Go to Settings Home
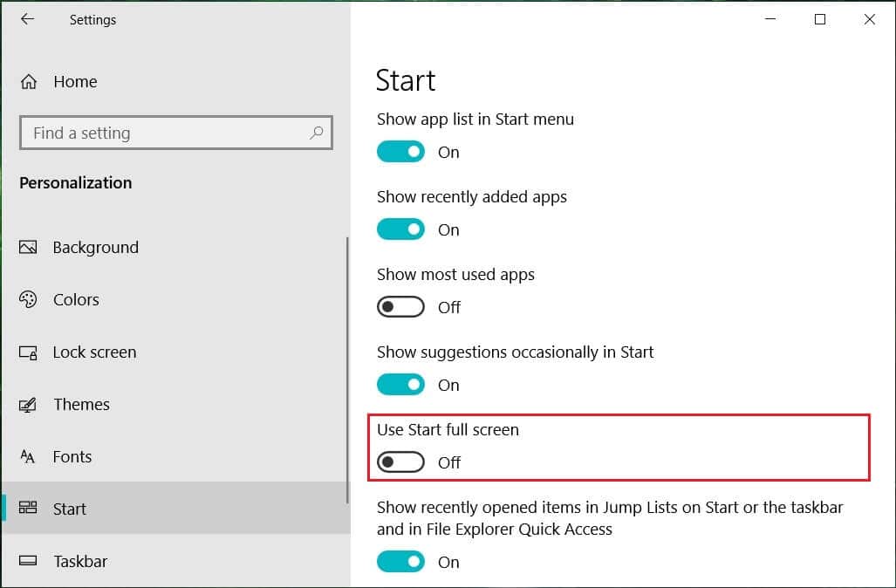This screenshot has width=896, height=588. 77,81
